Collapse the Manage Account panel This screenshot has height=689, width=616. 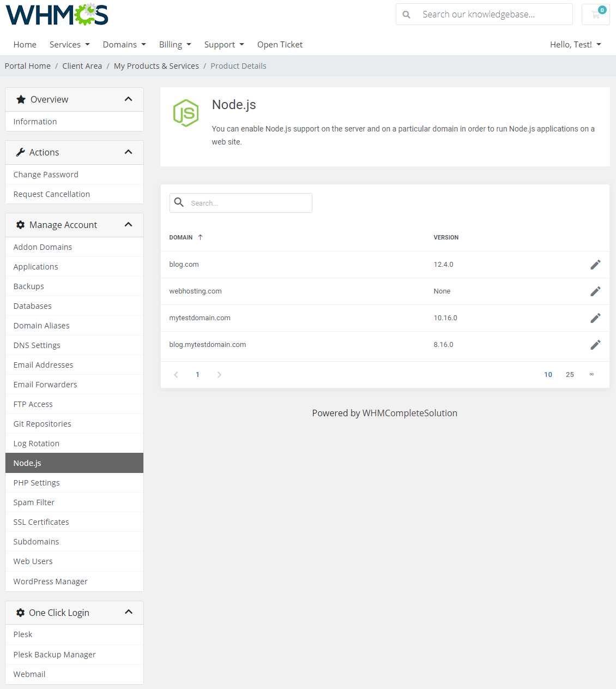click(129, 224)
